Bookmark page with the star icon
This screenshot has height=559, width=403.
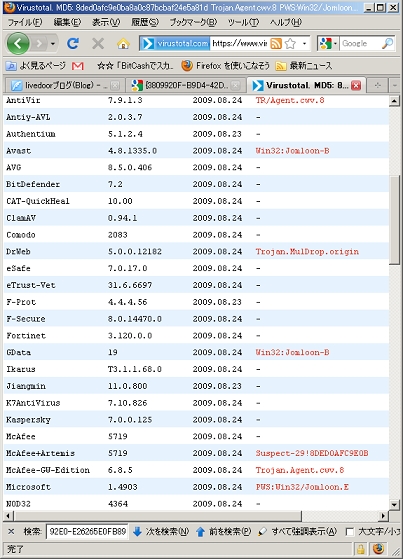pyautogui.click(x=291, y=43)
